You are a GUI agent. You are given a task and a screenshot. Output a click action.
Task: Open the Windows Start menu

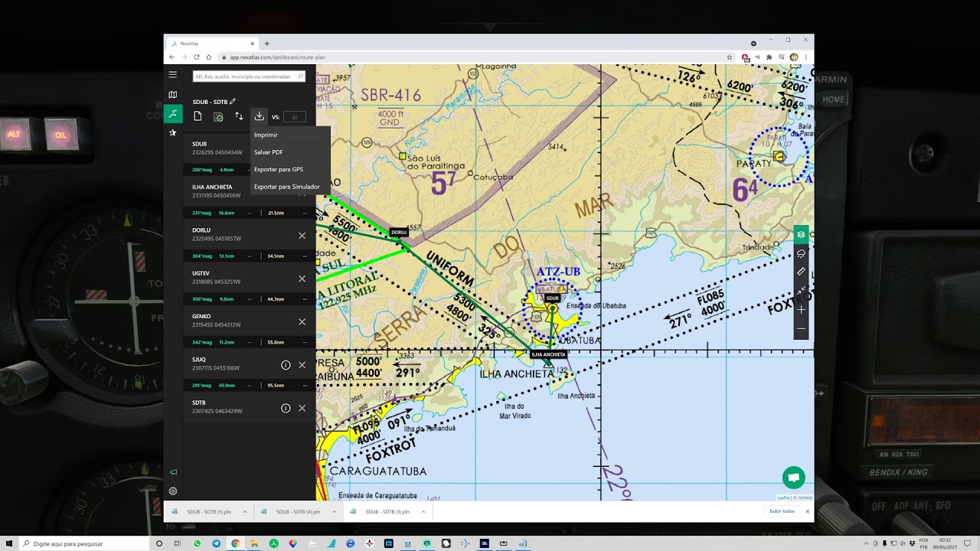click(x=9, y=543)
